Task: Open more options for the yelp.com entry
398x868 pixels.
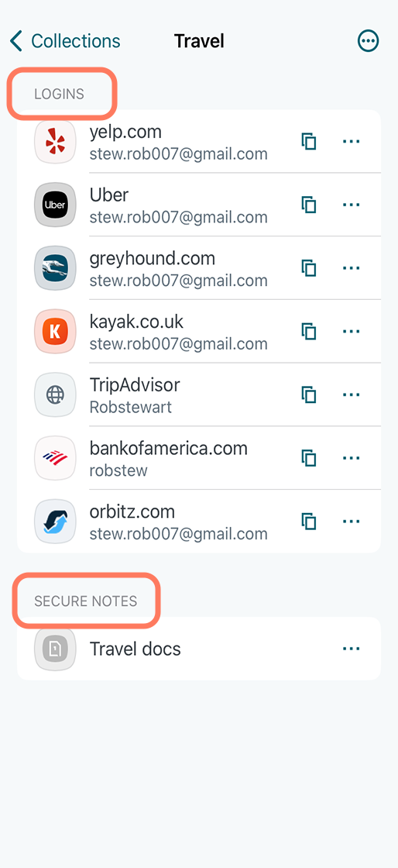Action: 351,141
